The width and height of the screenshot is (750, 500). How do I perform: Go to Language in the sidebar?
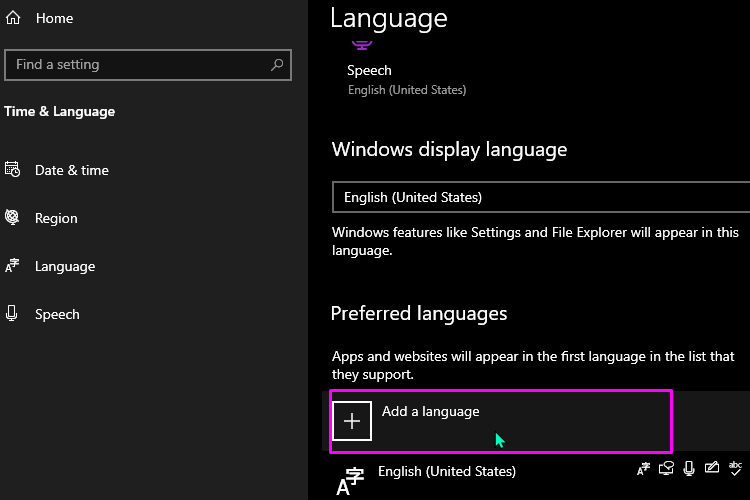(65, 266)
